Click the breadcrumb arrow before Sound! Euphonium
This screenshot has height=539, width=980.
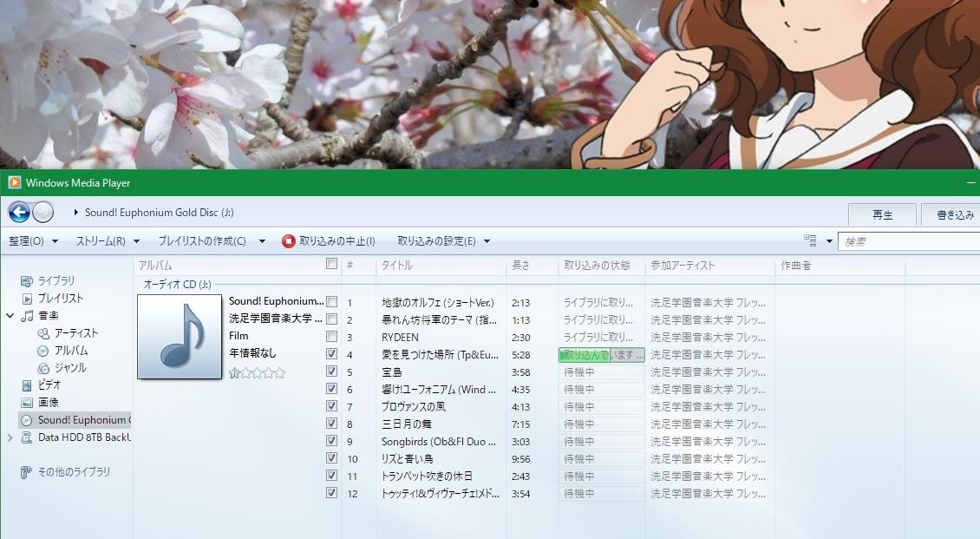[x=75, y=213]
